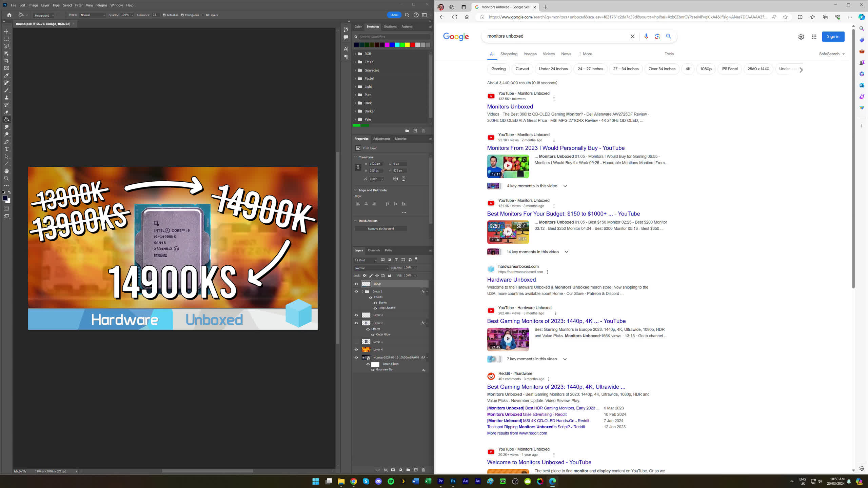Switch to the Channels tab
The image size is (868, 488).
[374, 250]
